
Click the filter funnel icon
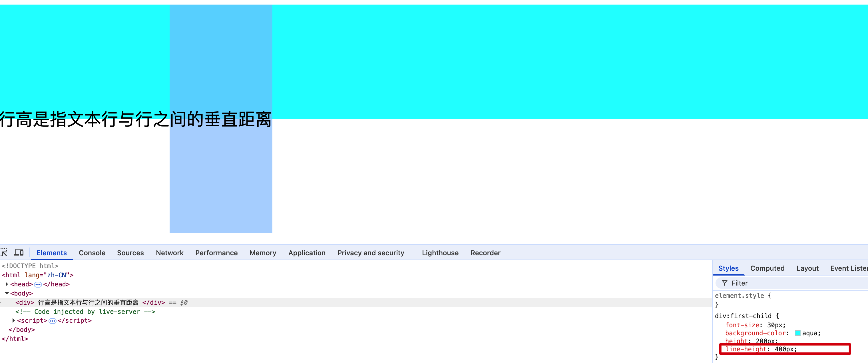tap(724, 283)
